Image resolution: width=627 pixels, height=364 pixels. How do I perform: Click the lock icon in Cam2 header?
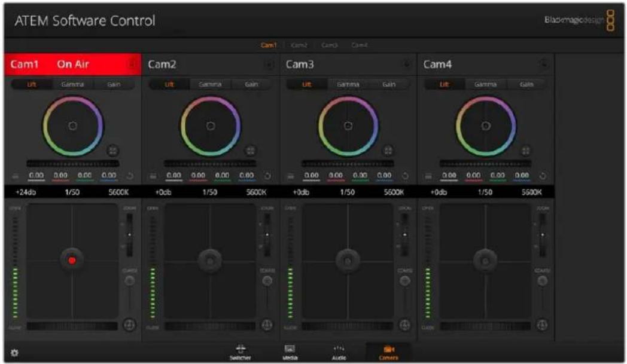(269, 65)
